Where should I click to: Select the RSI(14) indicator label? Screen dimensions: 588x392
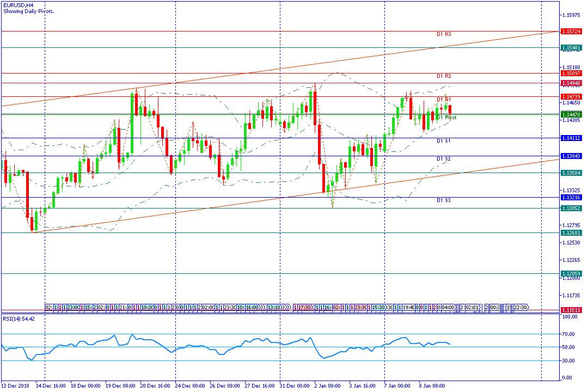[x=11, y=318]
